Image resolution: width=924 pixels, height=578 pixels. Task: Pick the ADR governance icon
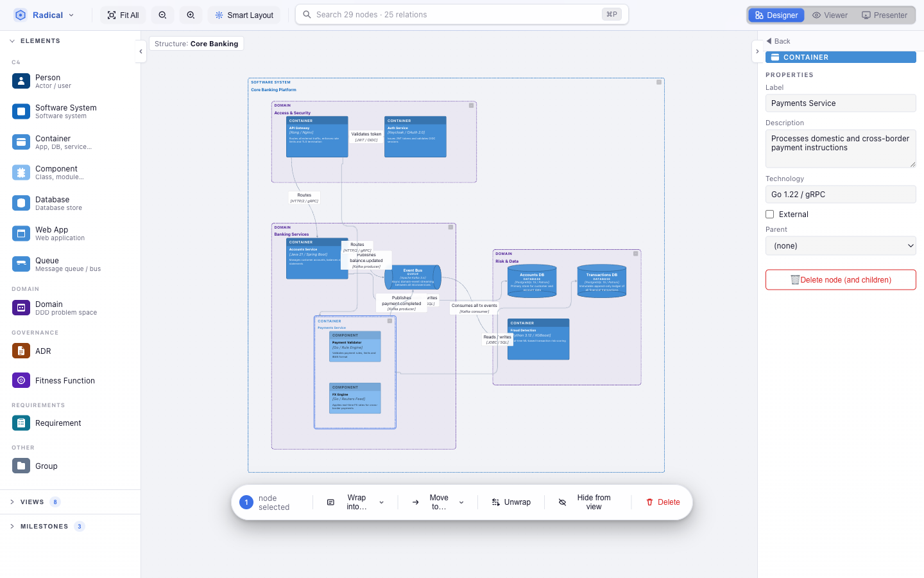click(x=21, y=351)
